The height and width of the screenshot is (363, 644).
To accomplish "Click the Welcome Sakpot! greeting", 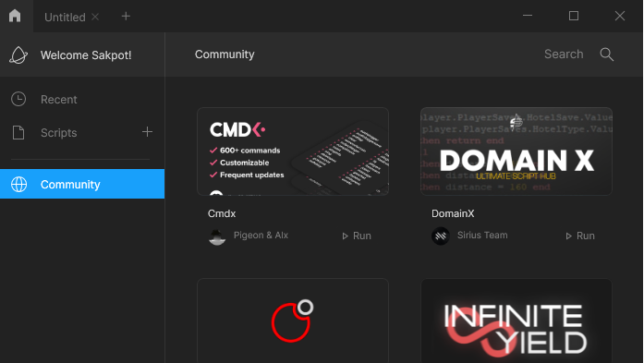I will [x=86, y=55].
